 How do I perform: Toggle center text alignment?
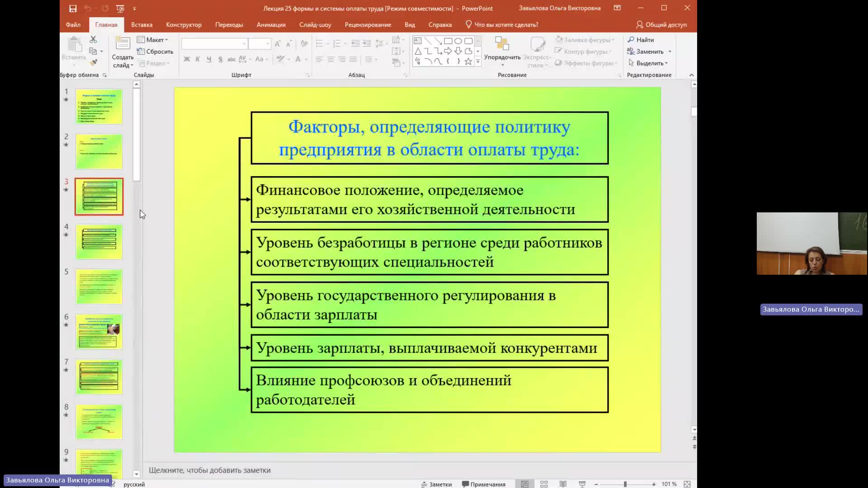(330, 59)
